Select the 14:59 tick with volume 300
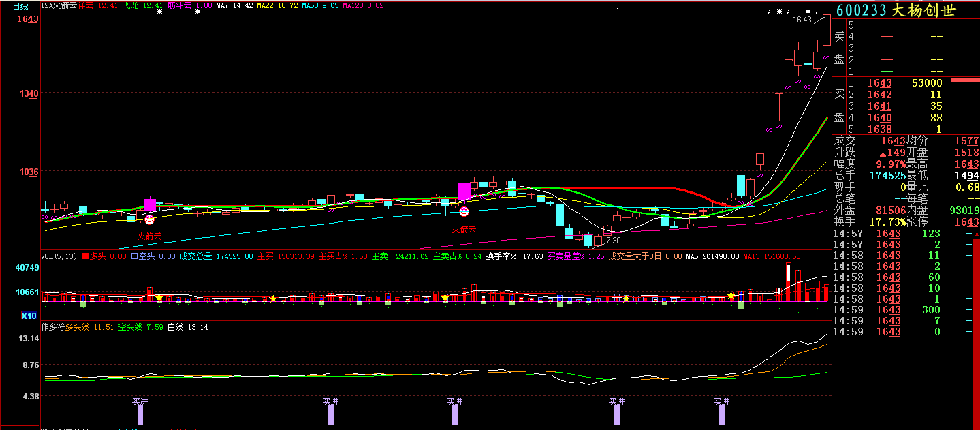This screenshot has width=980, height=430. (x=902, y=310)
